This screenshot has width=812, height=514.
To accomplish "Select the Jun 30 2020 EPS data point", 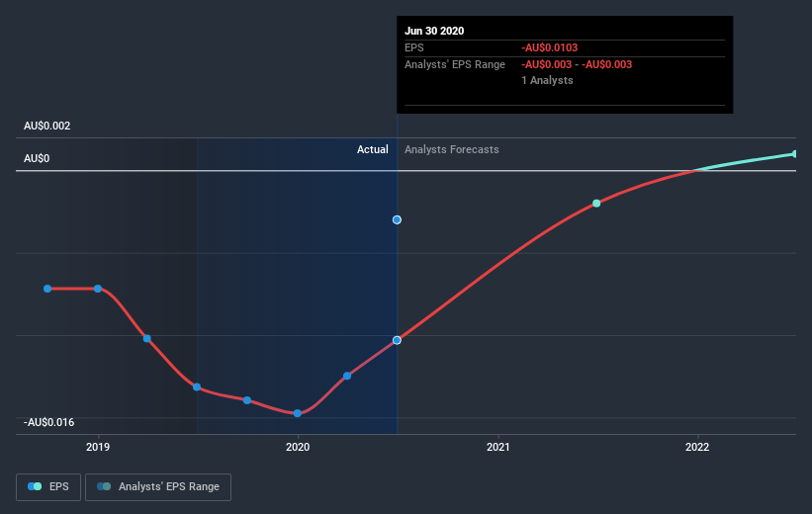I will 397,340.
